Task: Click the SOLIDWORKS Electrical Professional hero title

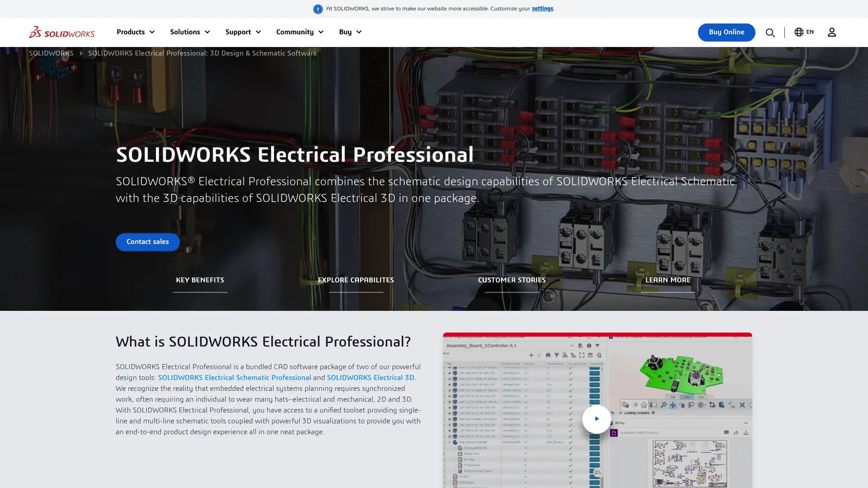Action: tap(295, 155)
